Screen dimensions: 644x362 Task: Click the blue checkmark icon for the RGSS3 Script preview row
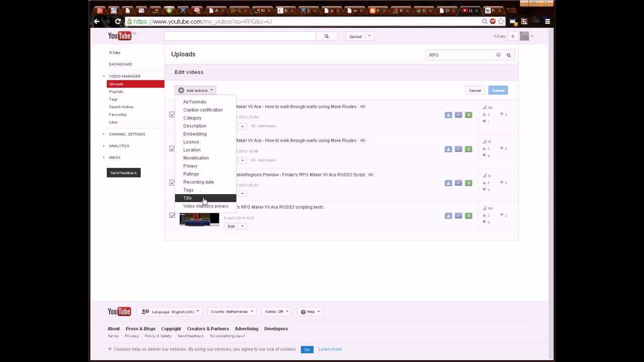[x=458, y=183]
